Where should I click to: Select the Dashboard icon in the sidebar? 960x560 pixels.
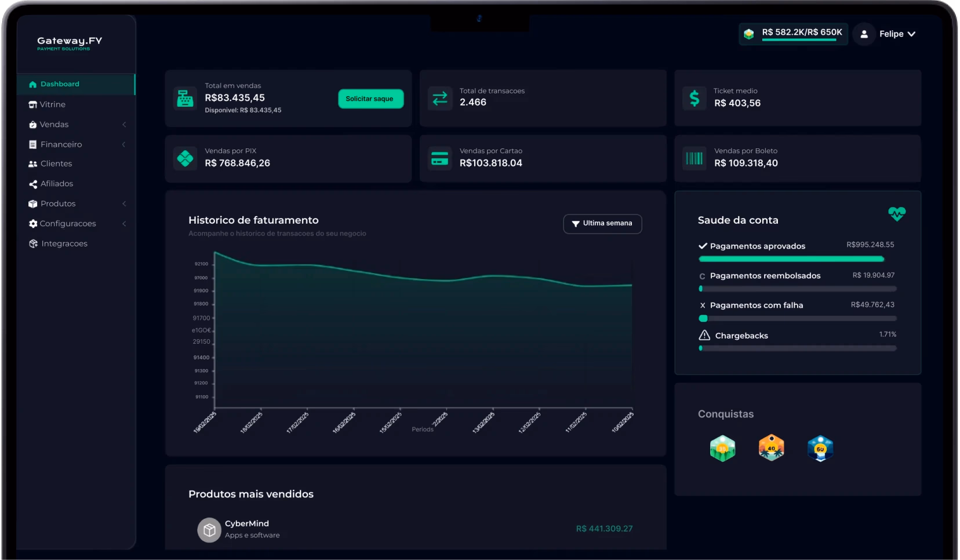[33, 84]
